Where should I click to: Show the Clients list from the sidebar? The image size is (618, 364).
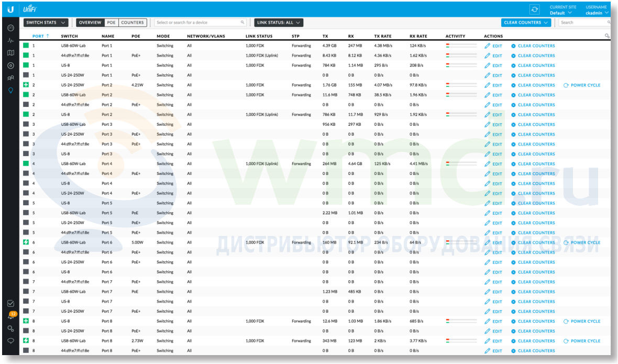[x=10, y=78]
